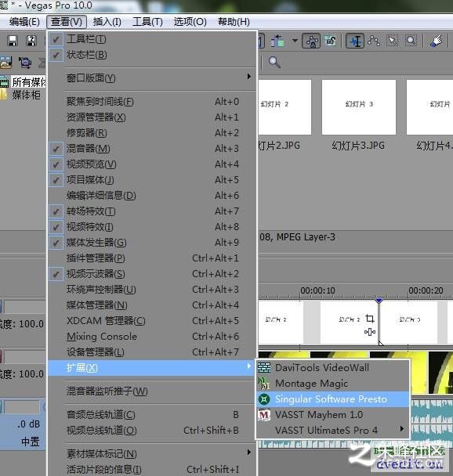Open 编辑详细信息(D) from the menu
The height and width of the screenshot is (476, 453).
[152, 196]
